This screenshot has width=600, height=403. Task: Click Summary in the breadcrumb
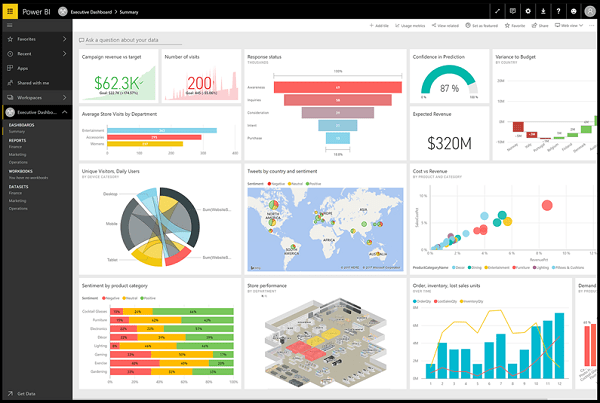pyautogui.click(x=129, y=12)
